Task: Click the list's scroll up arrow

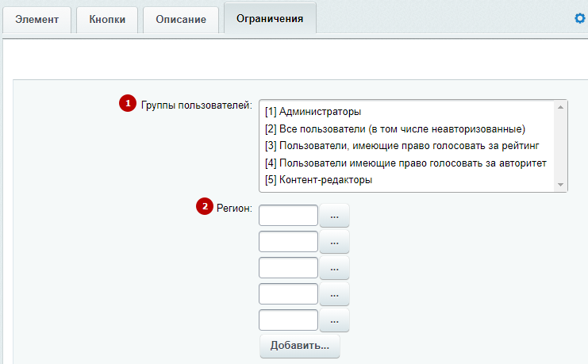Action: 561,107
